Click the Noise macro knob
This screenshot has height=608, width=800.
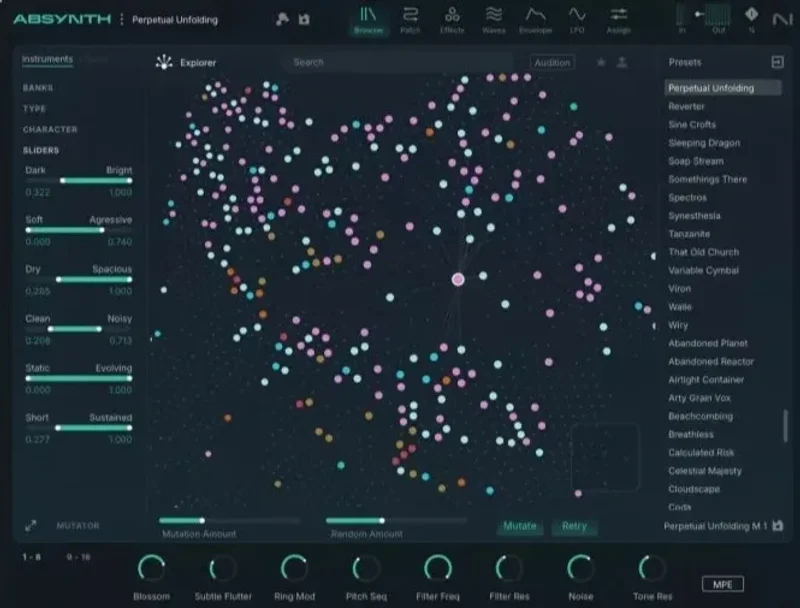coord(581,568)
